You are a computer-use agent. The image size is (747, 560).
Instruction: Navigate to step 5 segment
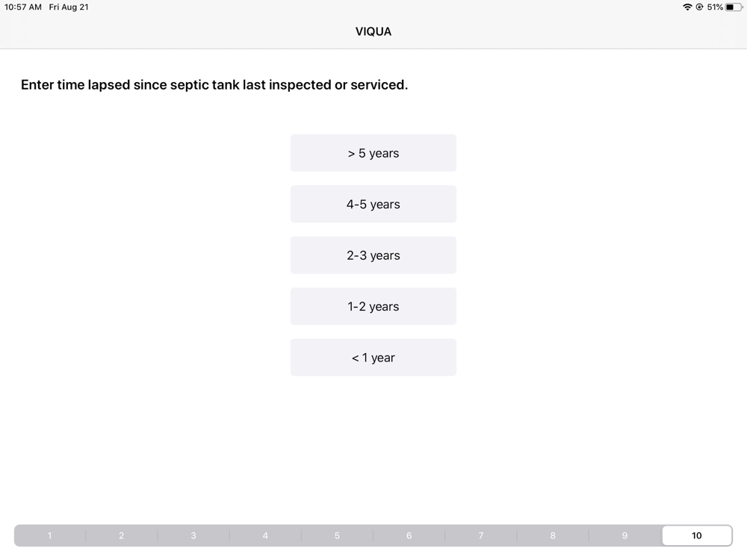pos(338,535)
